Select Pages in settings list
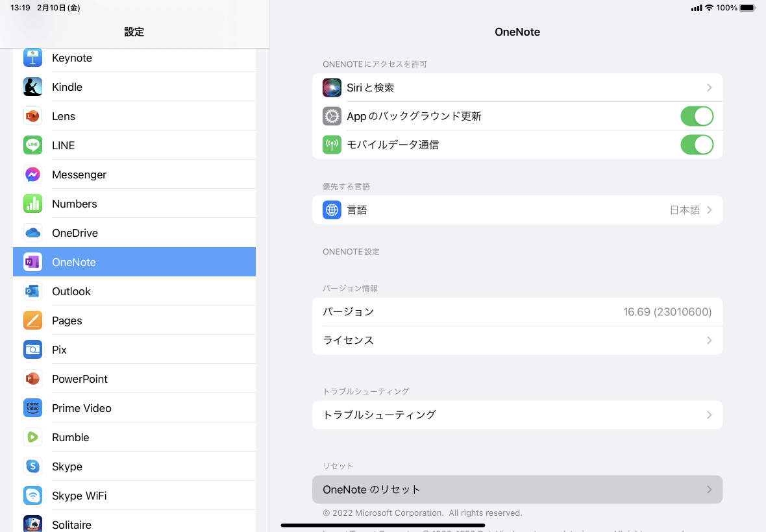This screenshot has height=532, width=766. coord(134,320)
